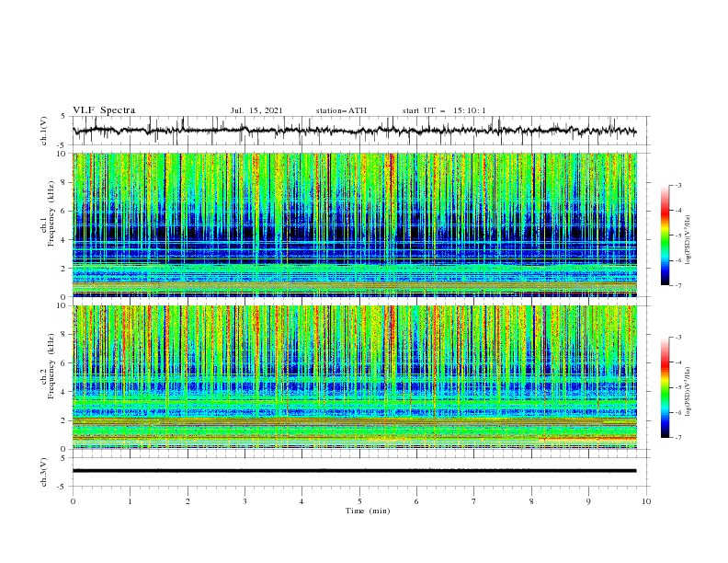
Task: Click the '-7' label on ch.1 colorbar
Action: pyautogui.click(x=678, y=285)
